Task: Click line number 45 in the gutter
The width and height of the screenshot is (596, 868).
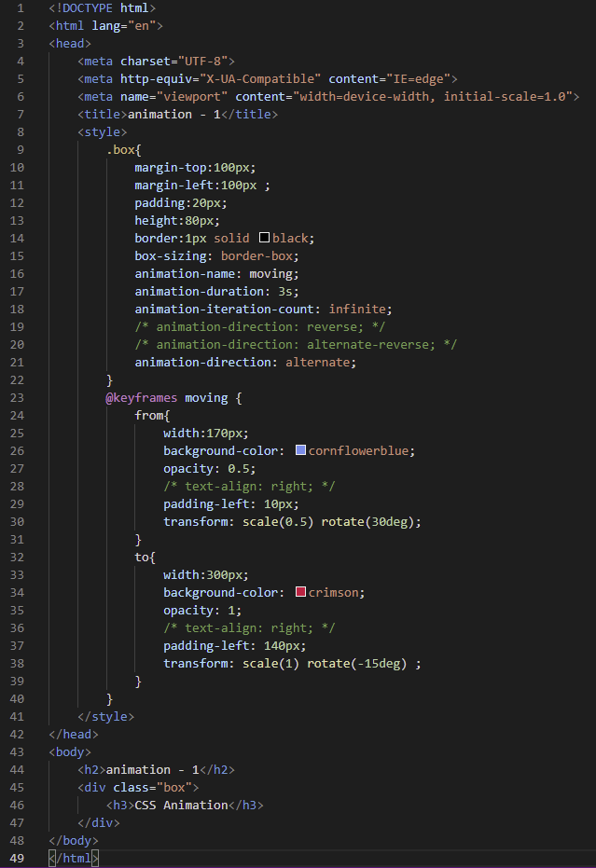Action: pyautogui.click(x=17, y=787)
